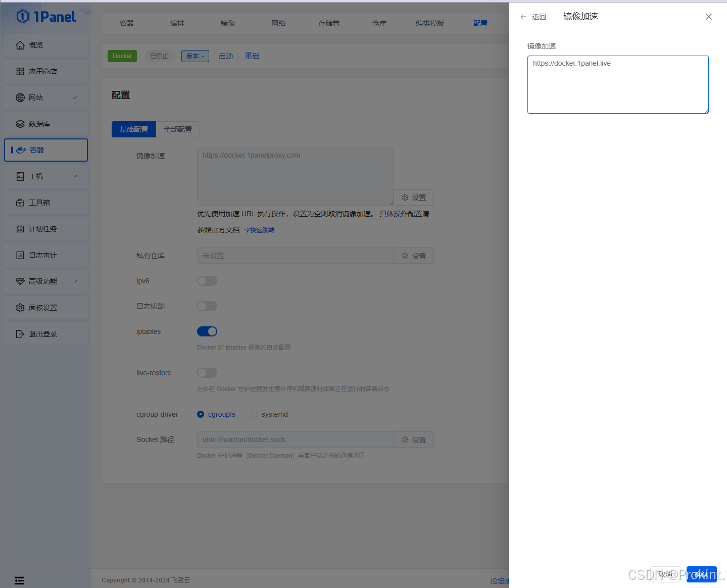
Task: Click 设置 gear button for Socket 路径
Action: click(x=414, y=439)
